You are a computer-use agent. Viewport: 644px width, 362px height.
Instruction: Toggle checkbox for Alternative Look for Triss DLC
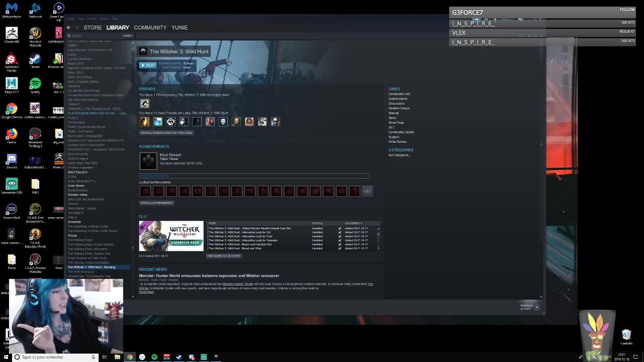[x=340, y=236]
